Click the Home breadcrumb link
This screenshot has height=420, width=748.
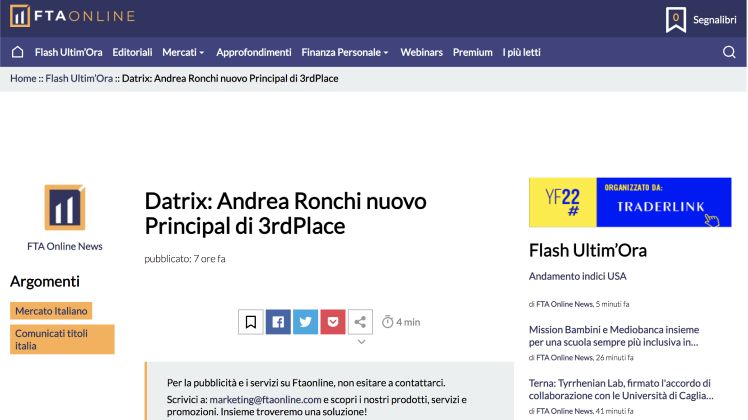point(23,78)
